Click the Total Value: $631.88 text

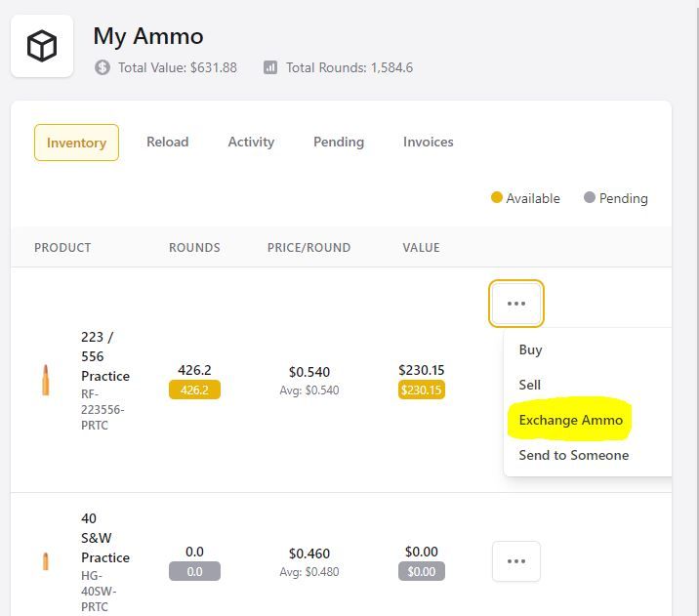(x=178, y=67)
